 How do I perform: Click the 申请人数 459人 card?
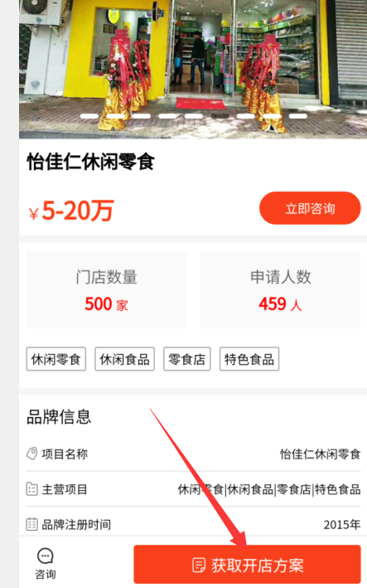pyautogui.click(x=281, y=290)
